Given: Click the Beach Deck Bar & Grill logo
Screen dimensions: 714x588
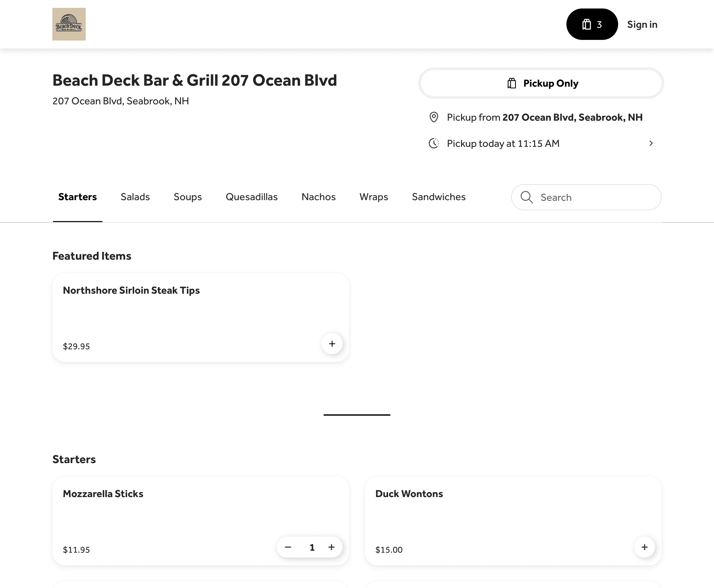Looking at the screenshot, I should point(69,25).
